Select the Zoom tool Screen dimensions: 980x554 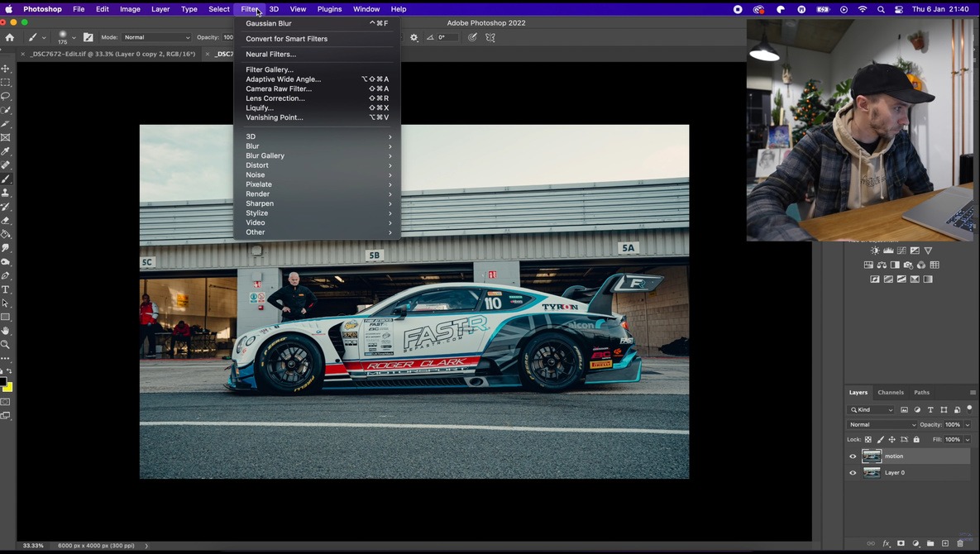click(6, 345)
